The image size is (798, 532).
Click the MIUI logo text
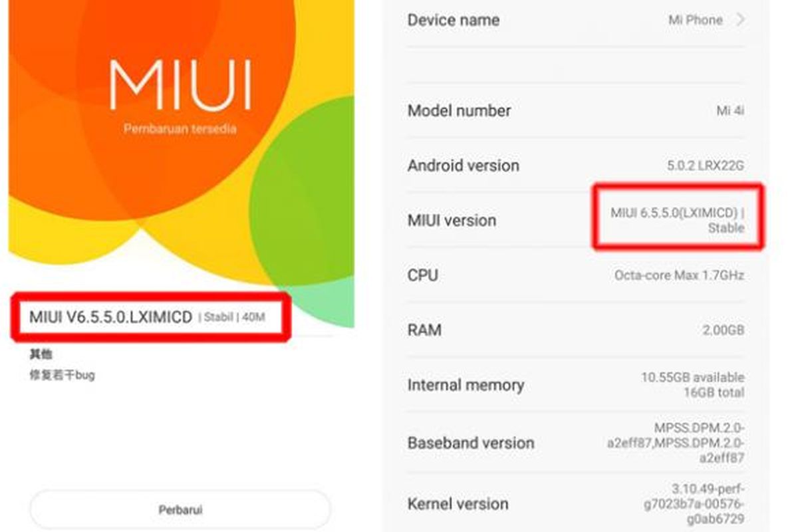[x=181, y=85]
